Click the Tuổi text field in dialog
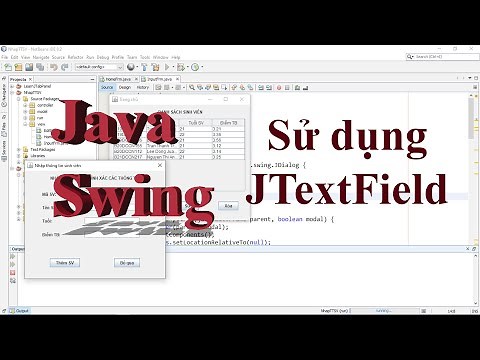This screenshot has width=480, height=360. click(112, 221)
